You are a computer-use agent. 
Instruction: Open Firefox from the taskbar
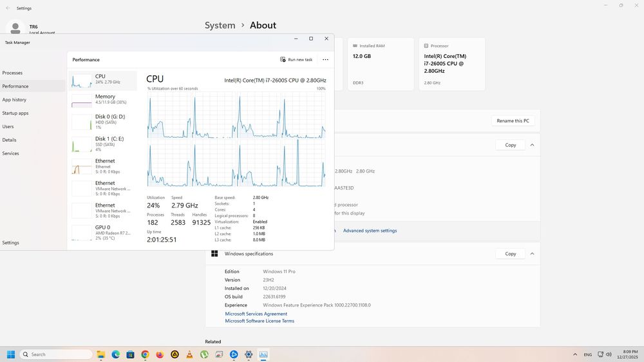click(x=160, y=355)
